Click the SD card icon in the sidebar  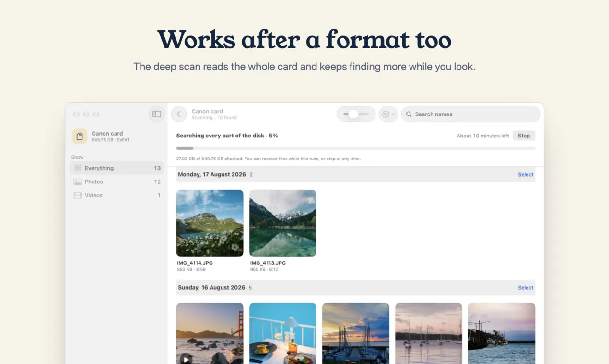point(80,136)
